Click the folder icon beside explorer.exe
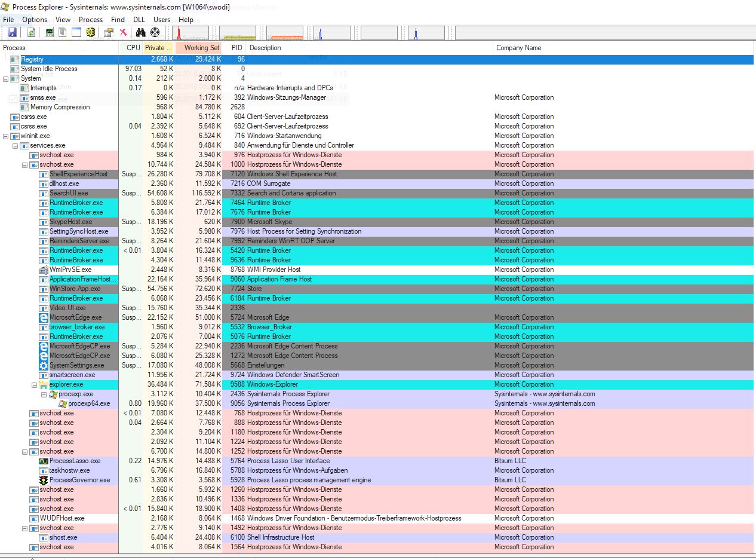 click(x=44, y=384)
